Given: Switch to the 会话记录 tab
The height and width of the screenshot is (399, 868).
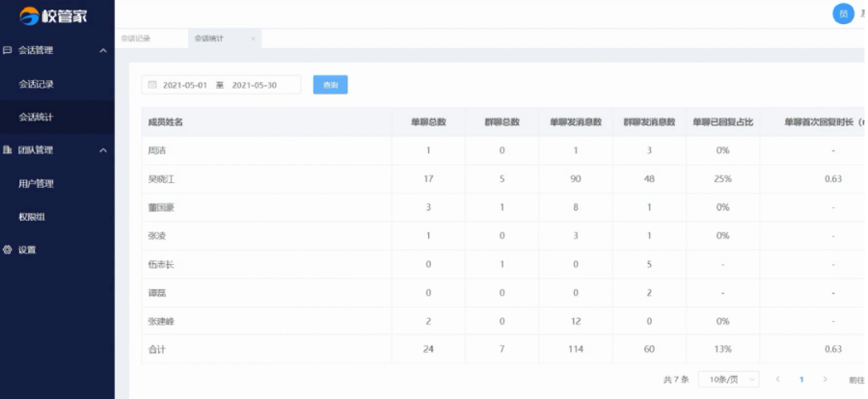Looking at the screenshot, I should coord(136,39).
